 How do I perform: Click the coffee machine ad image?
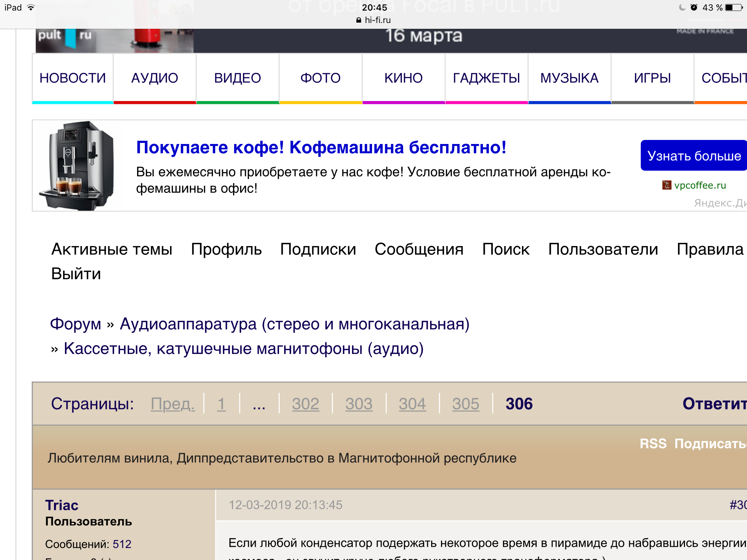pyautogui.click(x=77, y=166)
